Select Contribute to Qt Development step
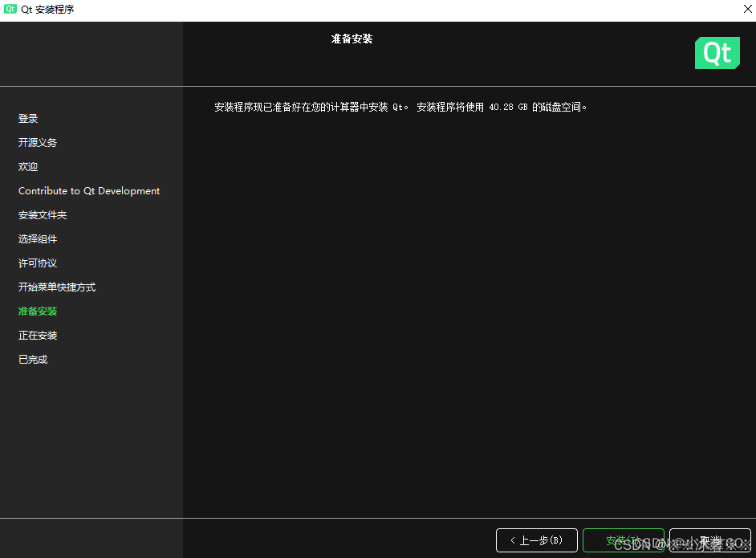 click(89, 191)
